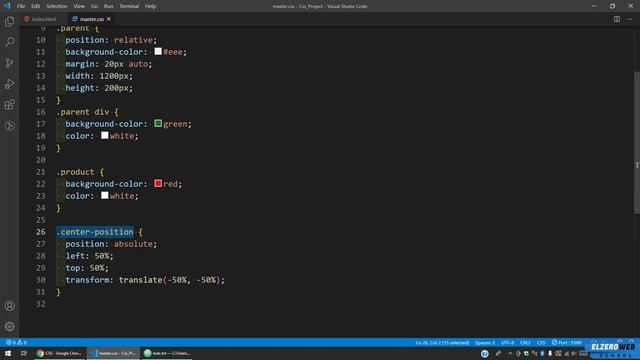Click UTF-8 encoding in status bar
Image resolution: width=640 pixels, height=360 pixels.
pos(507,342)
